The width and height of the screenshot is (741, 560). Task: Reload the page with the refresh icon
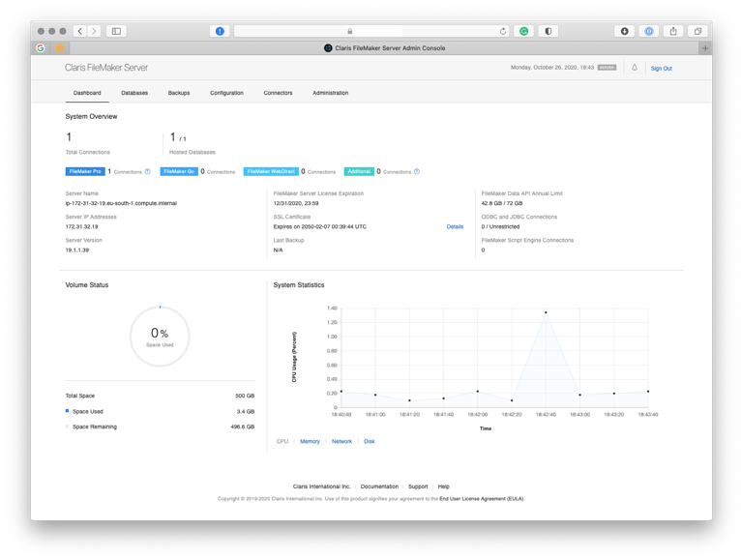[x=503, y=31]
